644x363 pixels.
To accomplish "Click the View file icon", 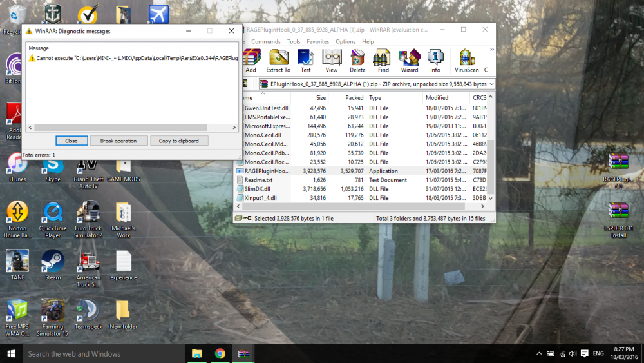I will coord(332,61).
